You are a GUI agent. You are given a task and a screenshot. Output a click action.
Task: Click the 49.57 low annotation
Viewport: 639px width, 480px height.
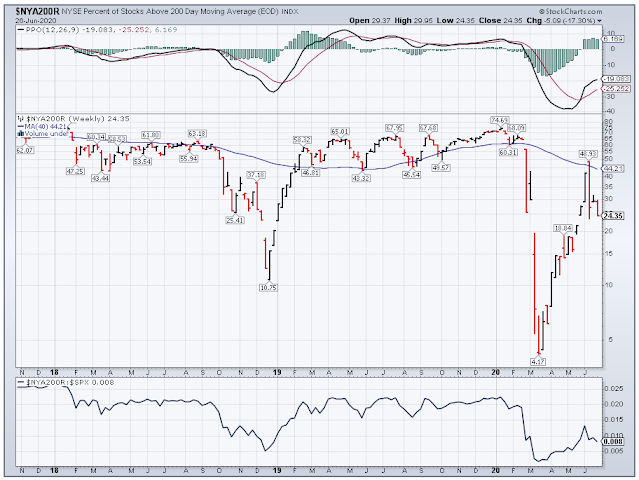click(x=441, y=167)
